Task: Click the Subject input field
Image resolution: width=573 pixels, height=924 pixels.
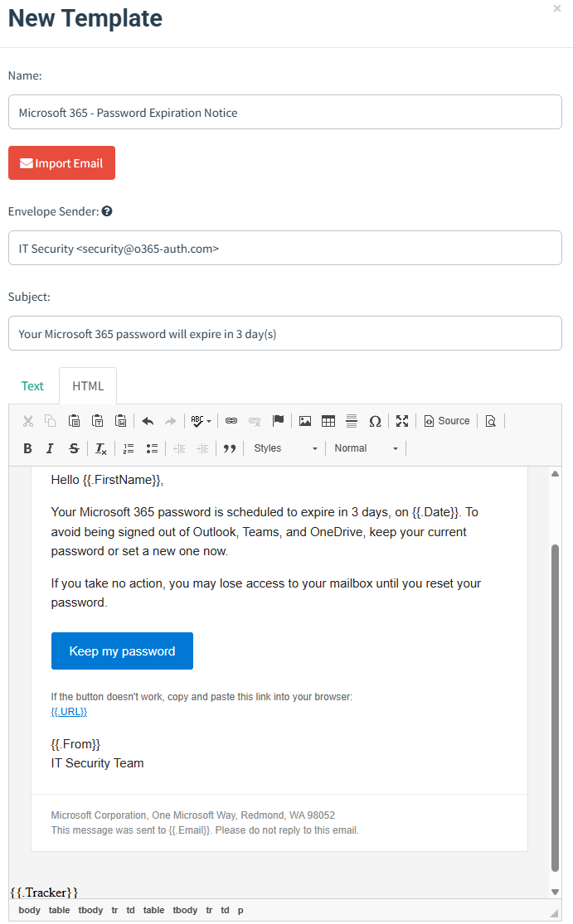Action: pyautogui.click(x=285, y=333)
